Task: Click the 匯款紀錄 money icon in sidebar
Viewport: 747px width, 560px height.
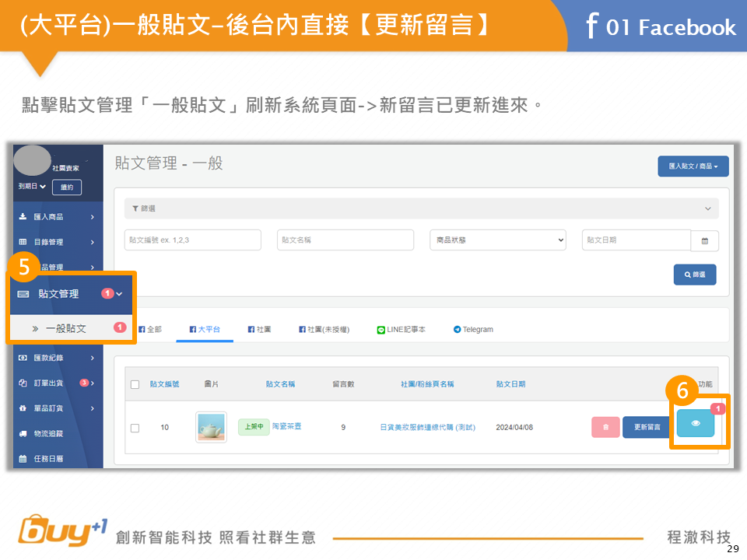Action: pos(23,358)
